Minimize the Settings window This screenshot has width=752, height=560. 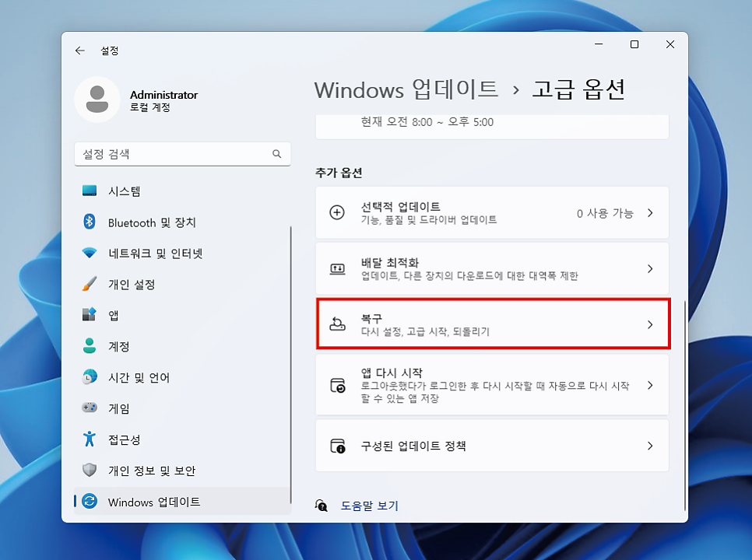[599, 44]
